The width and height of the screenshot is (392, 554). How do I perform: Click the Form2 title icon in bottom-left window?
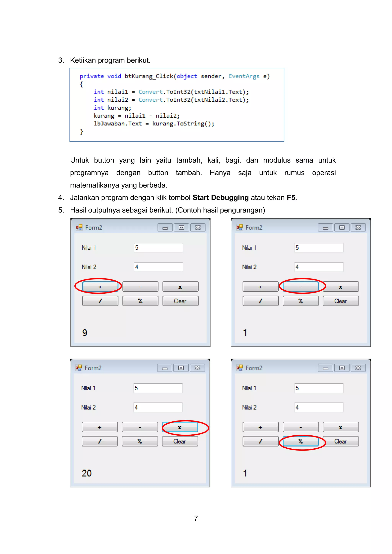79,368
